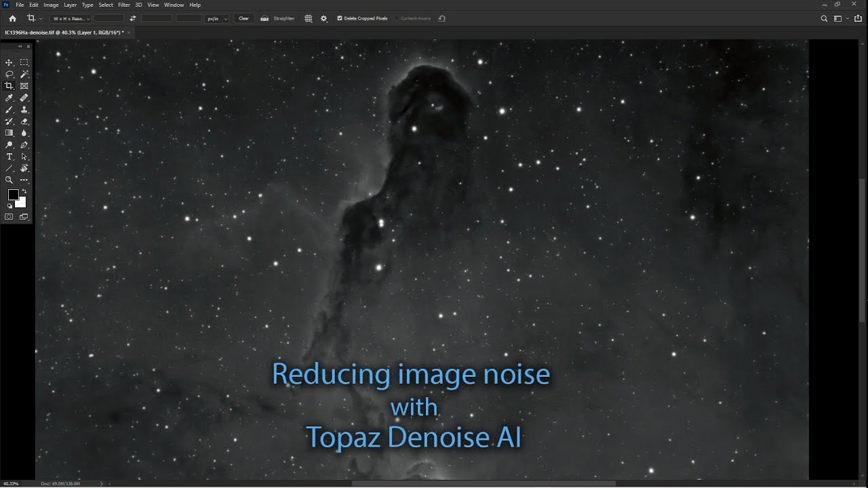Open additional crop settings gear
The image size is (868, 488).
pos(323,18)
